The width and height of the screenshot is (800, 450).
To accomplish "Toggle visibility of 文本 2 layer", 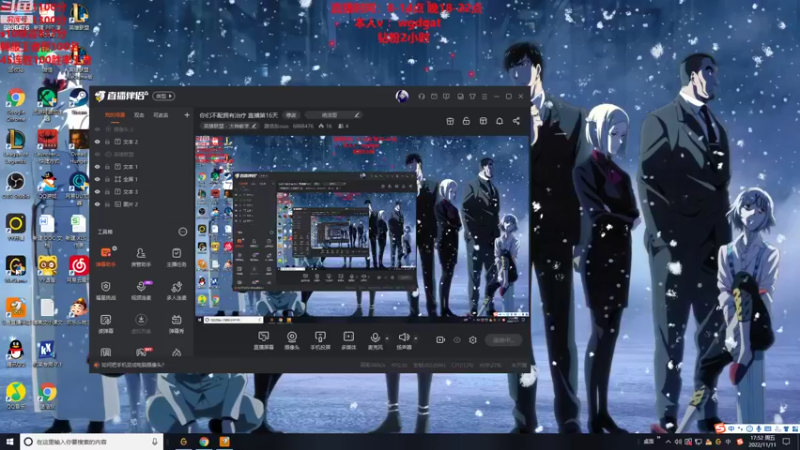I will [97, 142].
